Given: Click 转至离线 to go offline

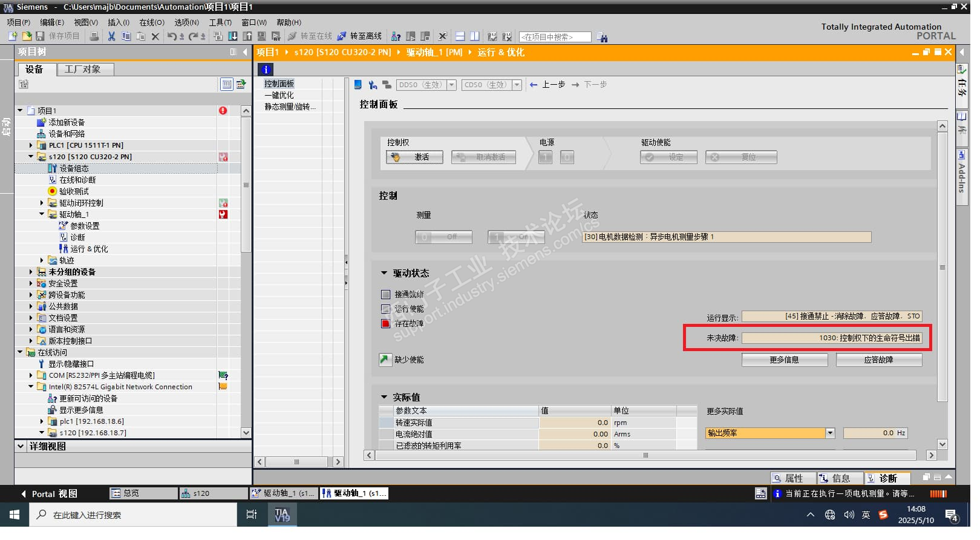Looking at the screenshot, I should (359, 36).
